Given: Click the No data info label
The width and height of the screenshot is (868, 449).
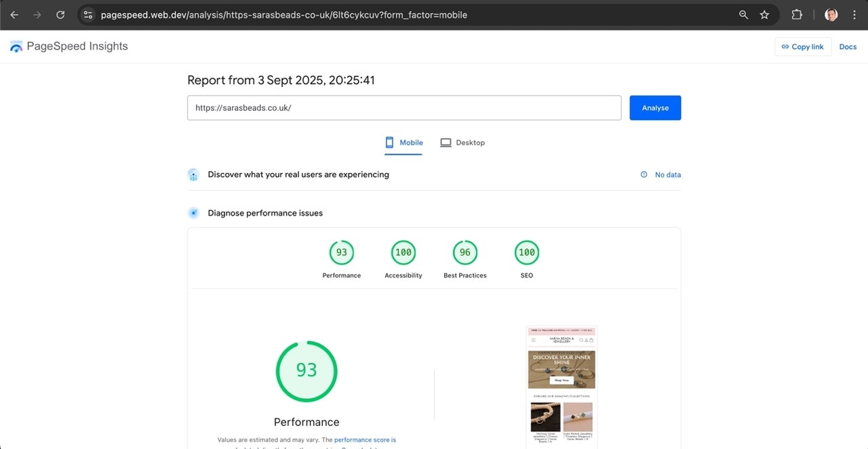Looking at the screenshot, I should [x=660, y=175].
